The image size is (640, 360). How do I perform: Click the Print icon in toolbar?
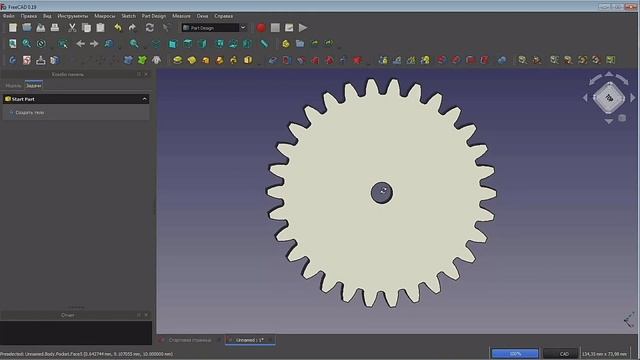55,28
